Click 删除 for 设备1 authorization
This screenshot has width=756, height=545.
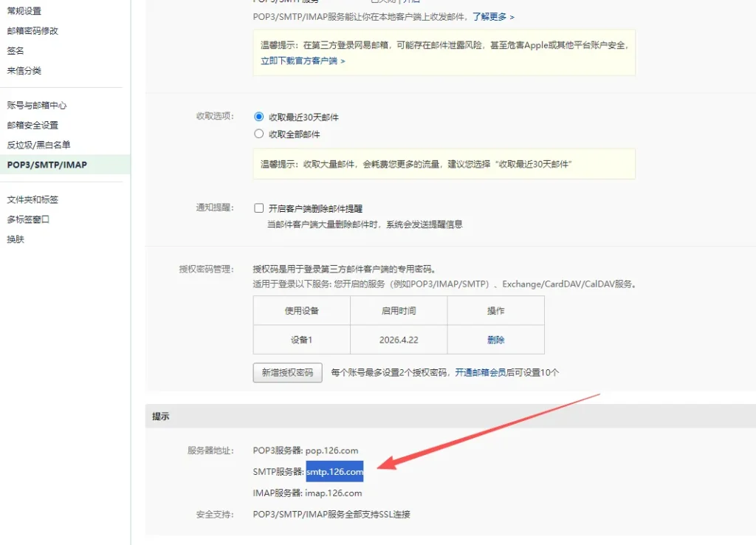click(x=495, y=340)
